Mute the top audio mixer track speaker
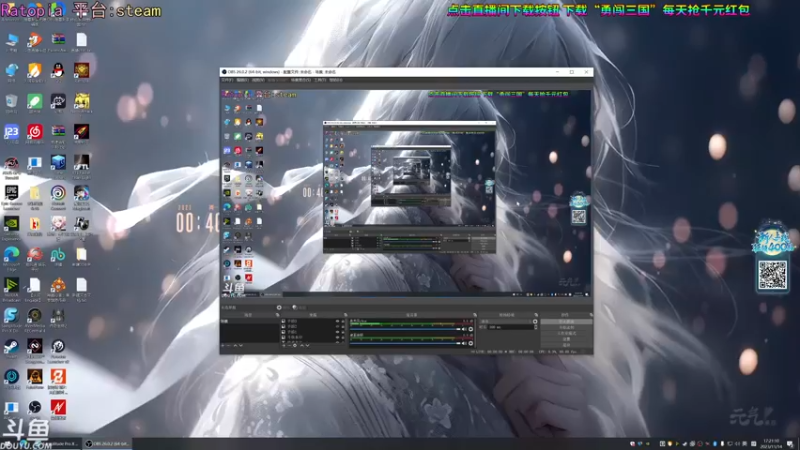Screen dimensions: 800x450 [x=464, y=329]
